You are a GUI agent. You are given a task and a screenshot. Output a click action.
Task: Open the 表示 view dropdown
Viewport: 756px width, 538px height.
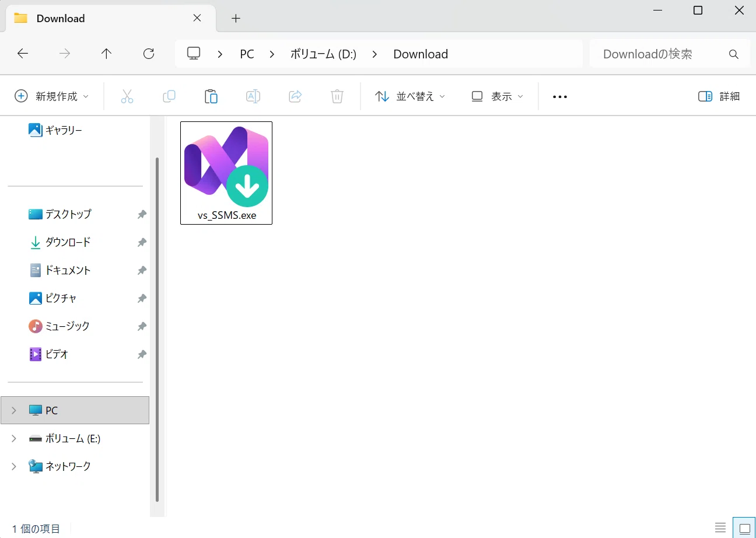497,96
